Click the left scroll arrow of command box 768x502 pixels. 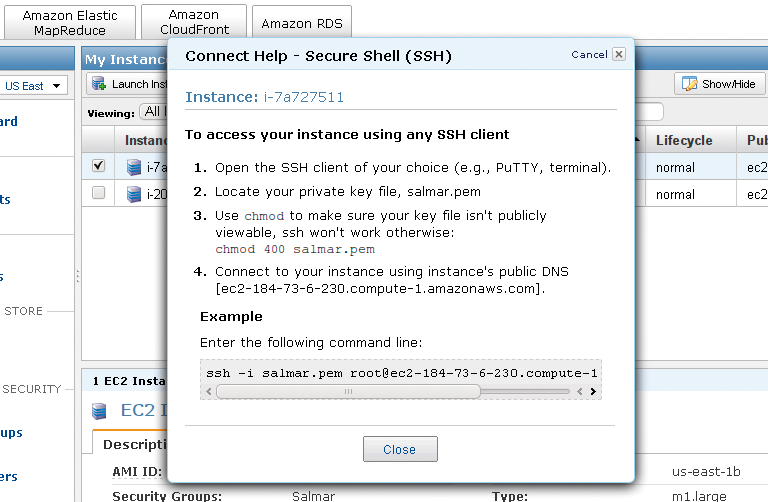pyautogui.click(x=209, y=391)
